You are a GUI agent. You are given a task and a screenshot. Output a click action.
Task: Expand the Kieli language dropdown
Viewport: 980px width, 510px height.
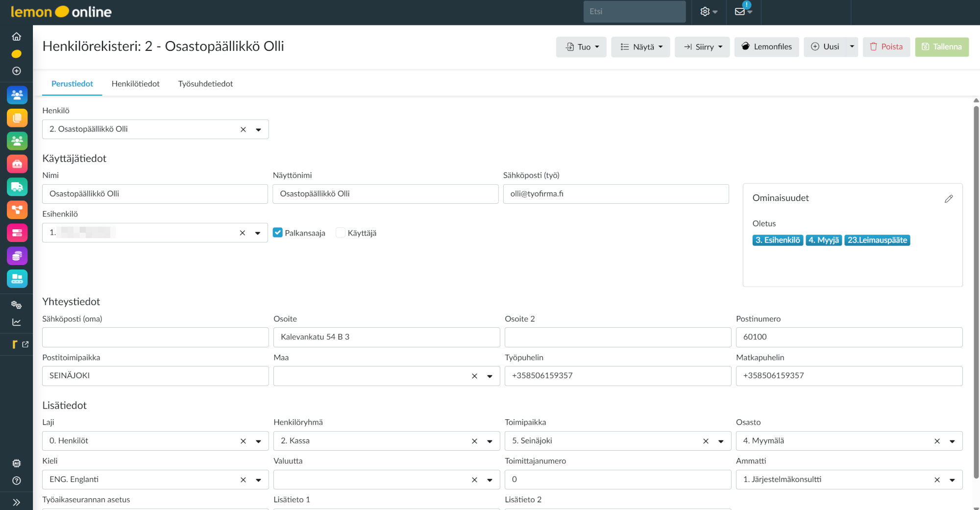pyautogui.click(x=258, y=480)
